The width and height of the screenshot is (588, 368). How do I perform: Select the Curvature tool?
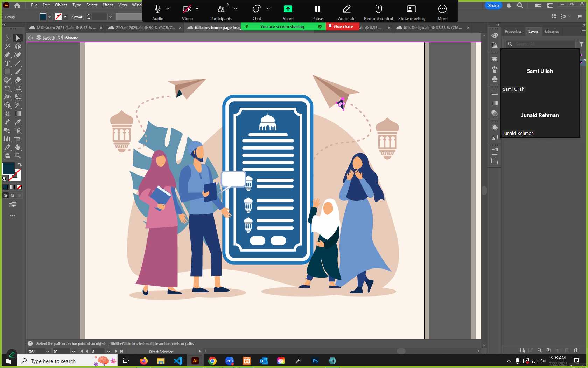(x=18, y=55)
